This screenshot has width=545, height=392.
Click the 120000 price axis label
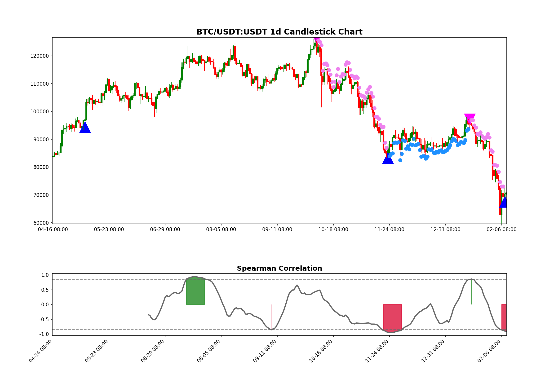(x=40, y=56)
